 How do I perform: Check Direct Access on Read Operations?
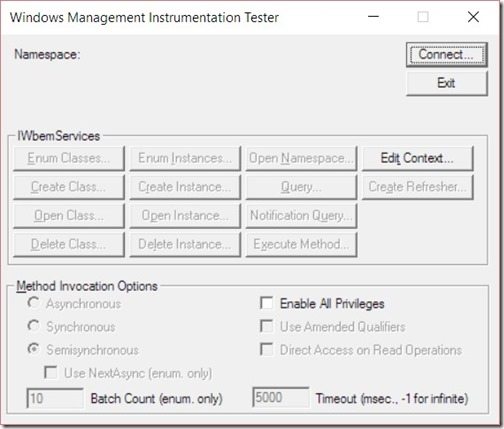(267, 350)
